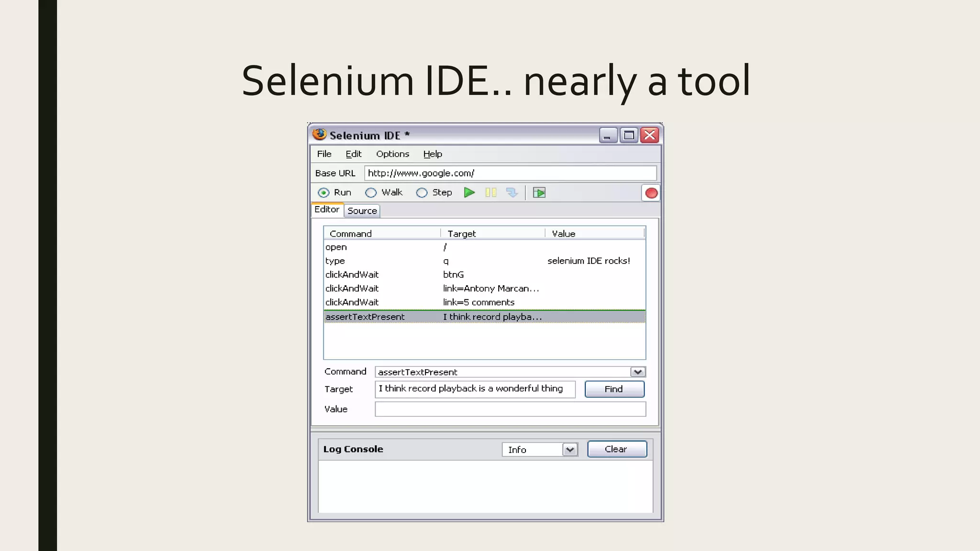
Task: Maximize the Selenium IDE window
Action: (629, 135)
